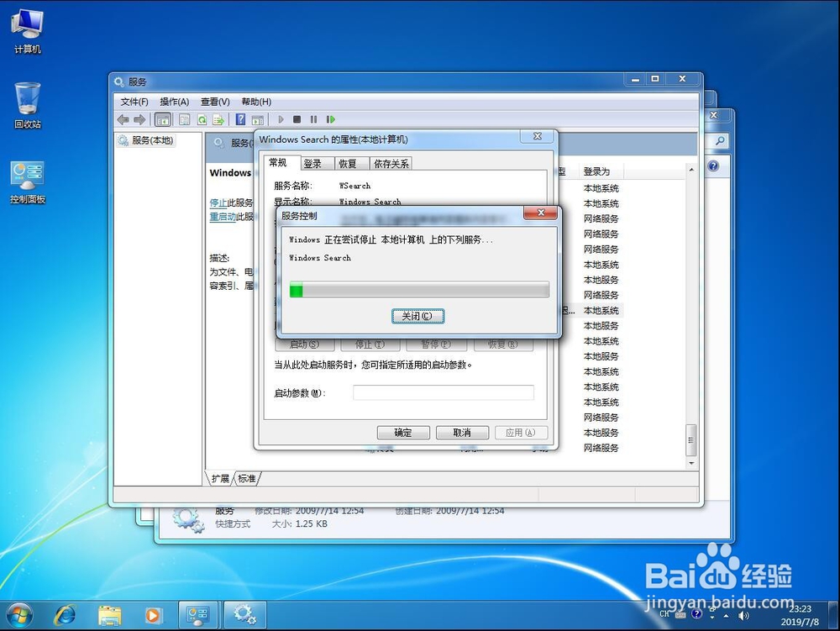Click the 关闭(C) button in service control dialog
The image size is (840, 631).
tap(417, 316)
